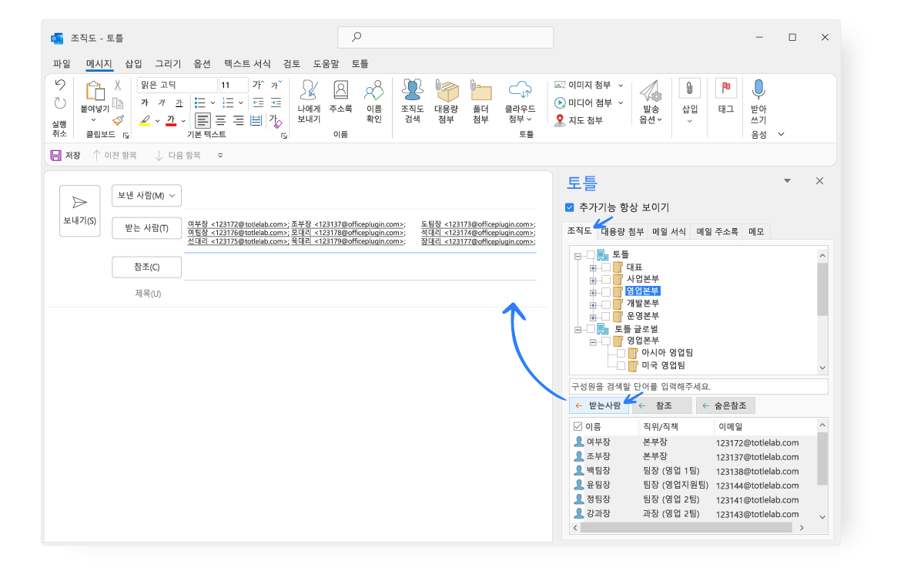Check the 대표 department checkbox
924x578 pixels.
(606, 267)
